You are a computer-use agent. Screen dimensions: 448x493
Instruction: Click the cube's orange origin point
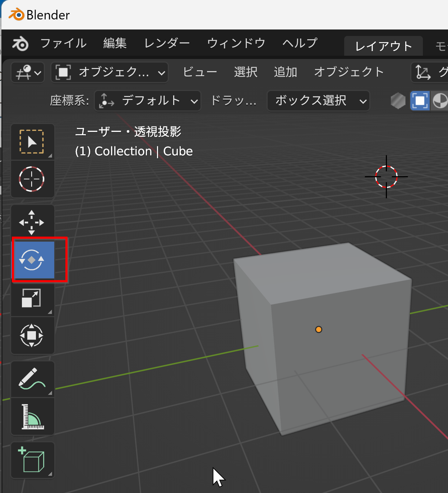[x=319, y=329]
